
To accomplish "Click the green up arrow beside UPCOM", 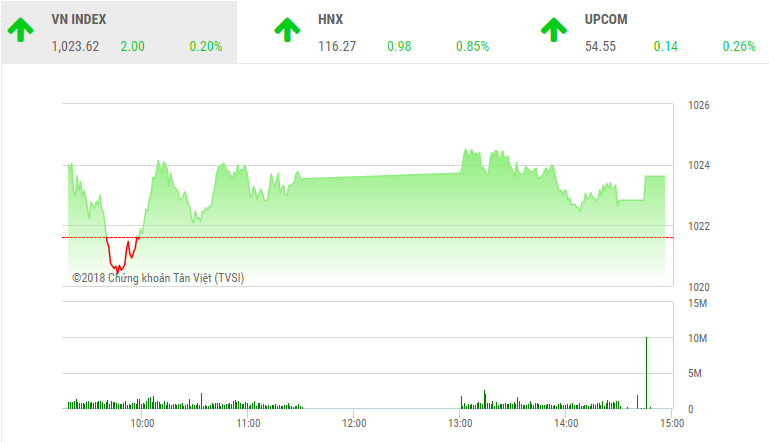I will tap(553, 29).
